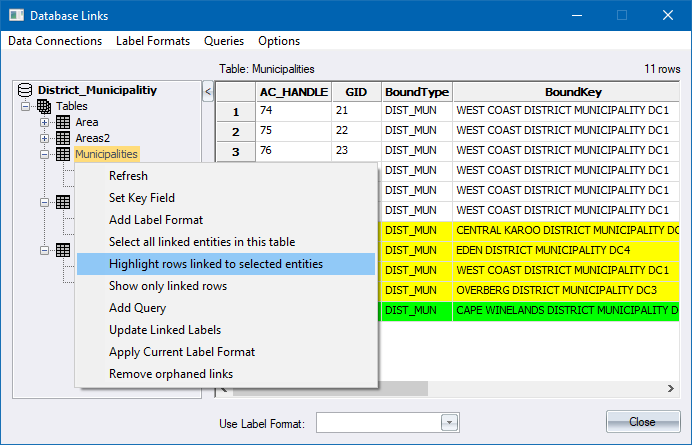Image resolution: width=692 pixels, height=445 pixels.
Task: Select the green Cape Winelands row cell
Action: [565, 311]
